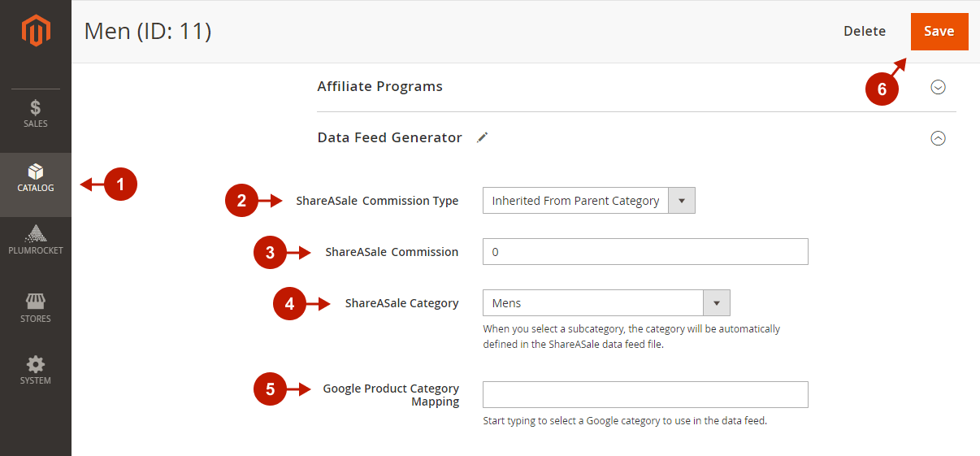
Task: Click the Data Feed Generator heading
Action: [390, 137]
